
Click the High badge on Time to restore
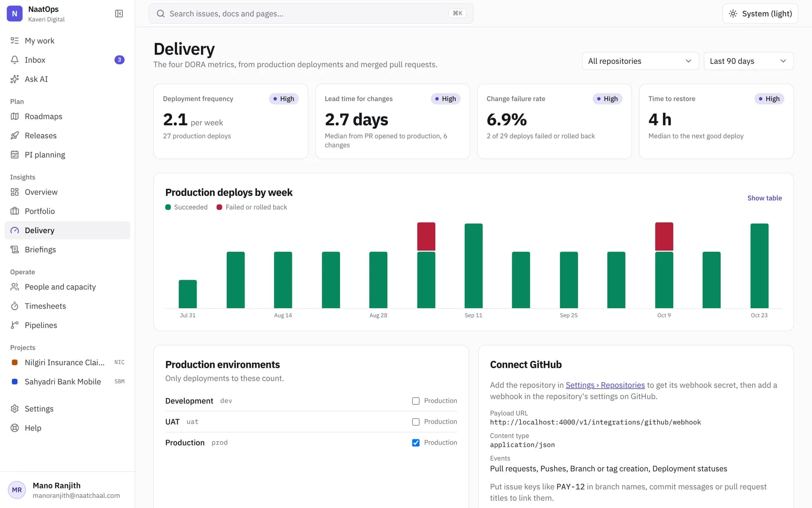(x=769, y=99)
